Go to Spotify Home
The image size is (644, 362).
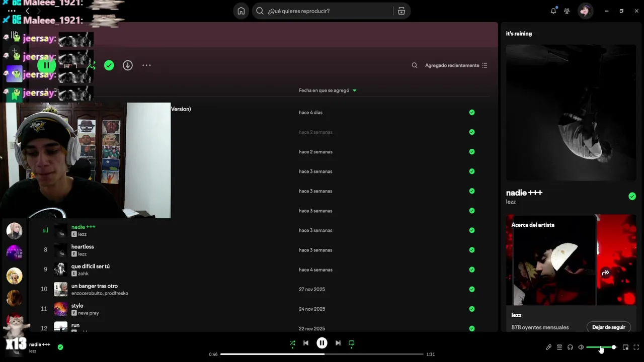[x=241, y=11]
